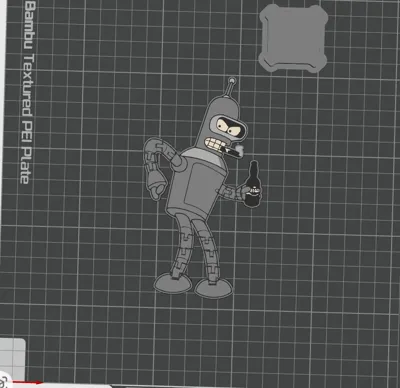Select the square object near the plate corner

tap(293, 38)
